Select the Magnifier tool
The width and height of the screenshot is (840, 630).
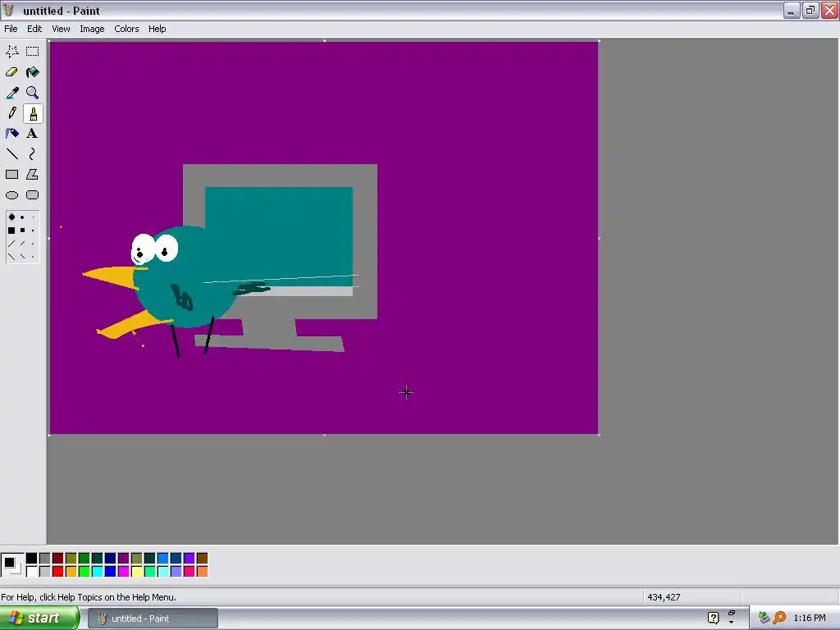click(x=33, y=93)
